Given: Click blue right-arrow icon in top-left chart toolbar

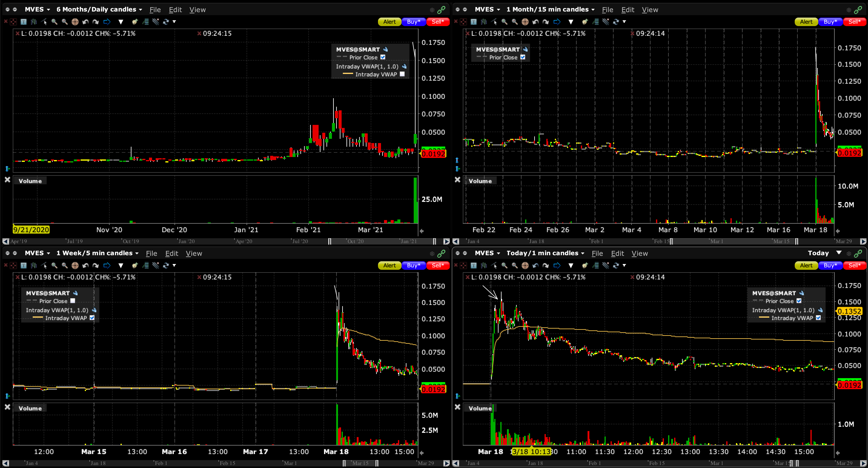Looking at the screenshot, I should (107, 22).
